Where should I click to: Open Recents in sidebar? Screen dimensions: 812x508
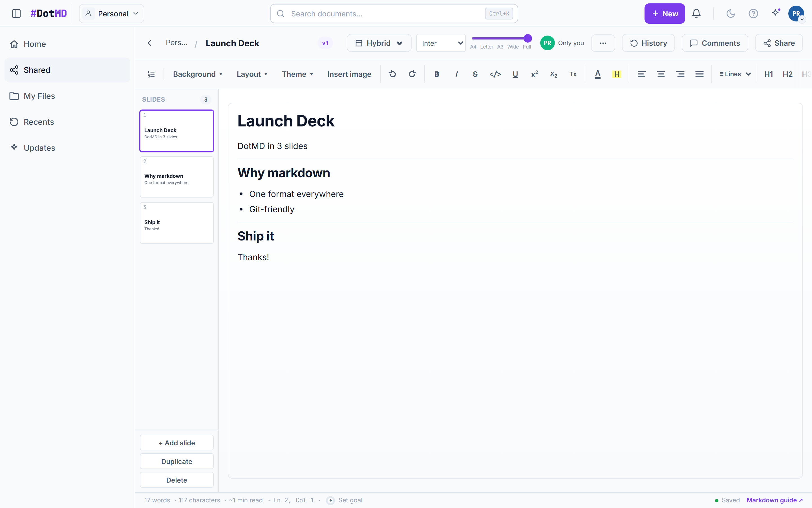coord(67,122)
